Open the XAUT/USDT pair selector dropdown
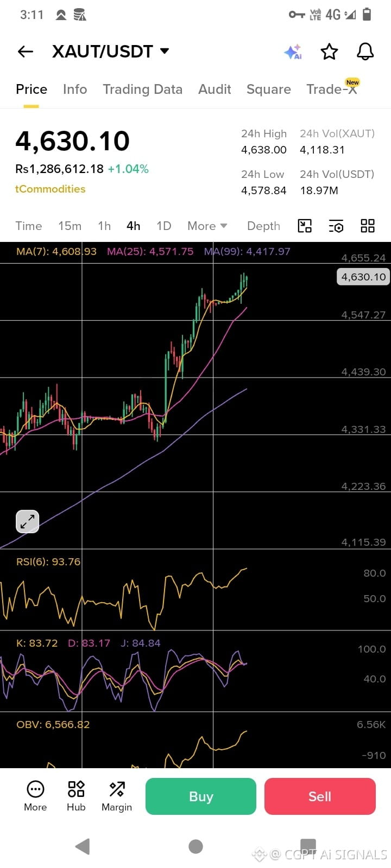This screenshot has width=391, height=868. coord(111,52)
